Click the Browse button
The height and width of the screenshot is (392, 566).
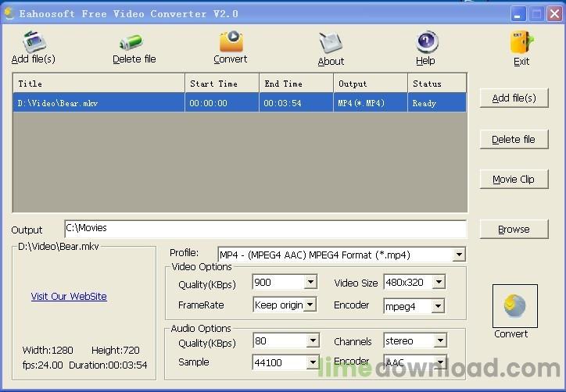pyautogui.click(x=514, y=229)
